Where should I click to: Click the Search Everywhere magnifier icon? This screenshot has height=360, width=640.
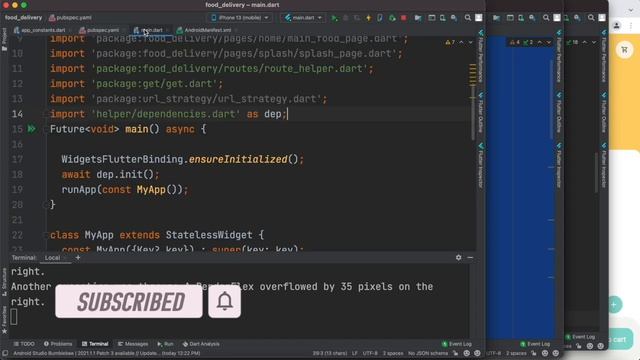coord(468,18)
